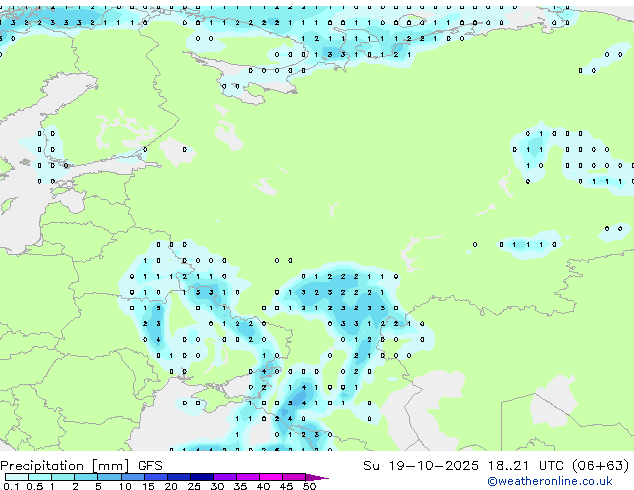Image resolution: width=634 pixels, height=490 pixels.
Task: Click the '10' legend scale label
Action: pyautogui.click(x=125, y=486)
